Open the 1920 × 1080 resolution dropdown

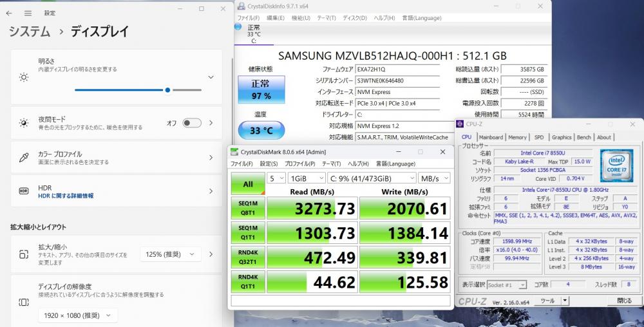78,315
